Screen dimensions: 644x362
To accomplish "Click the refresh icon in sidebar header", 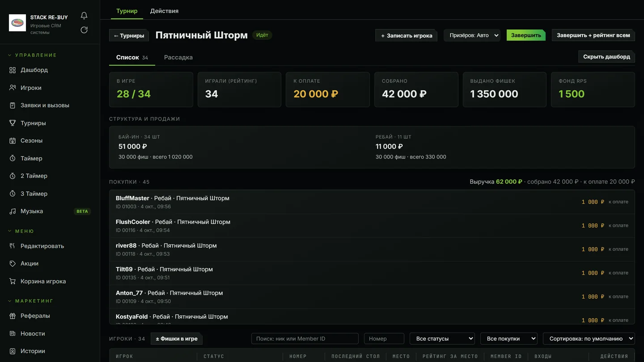I will [x=84, y=30].
